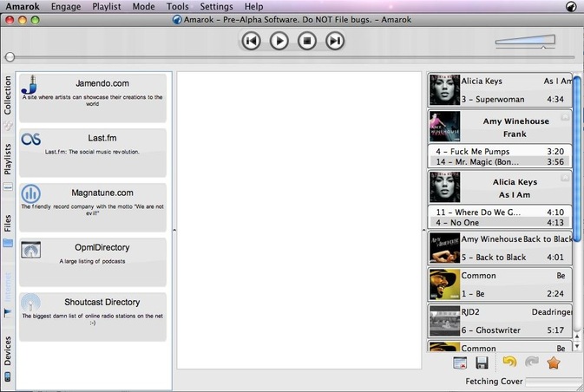
Task: Open the Magnatune.com store
Action: [x=92, y=206]
